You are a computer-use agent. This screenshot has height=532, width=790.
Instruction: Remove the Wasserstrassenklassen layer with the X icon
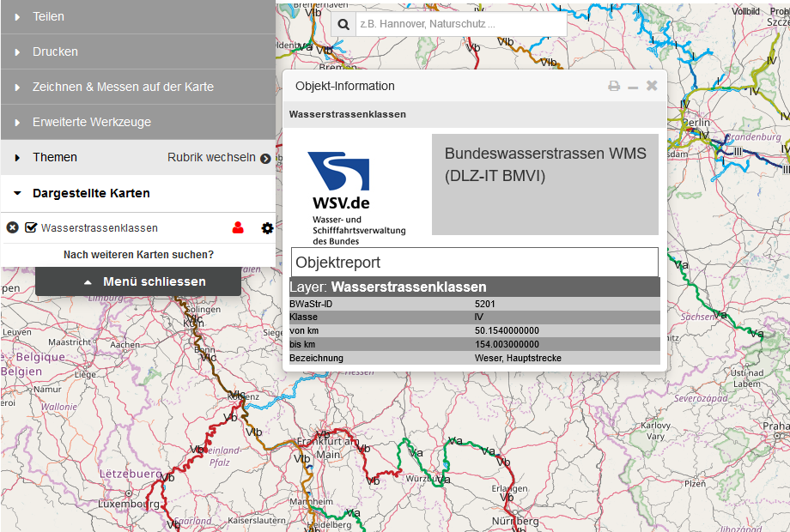[x=11, y=227]
